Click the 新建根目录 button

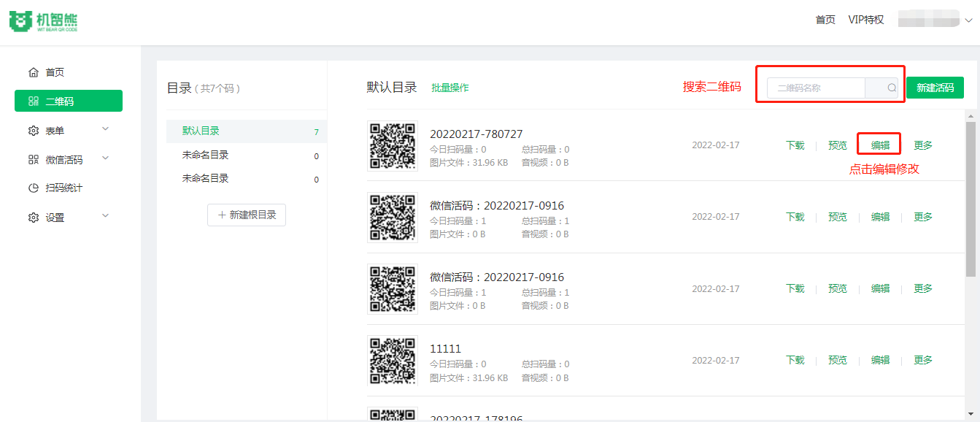(247, 215)
